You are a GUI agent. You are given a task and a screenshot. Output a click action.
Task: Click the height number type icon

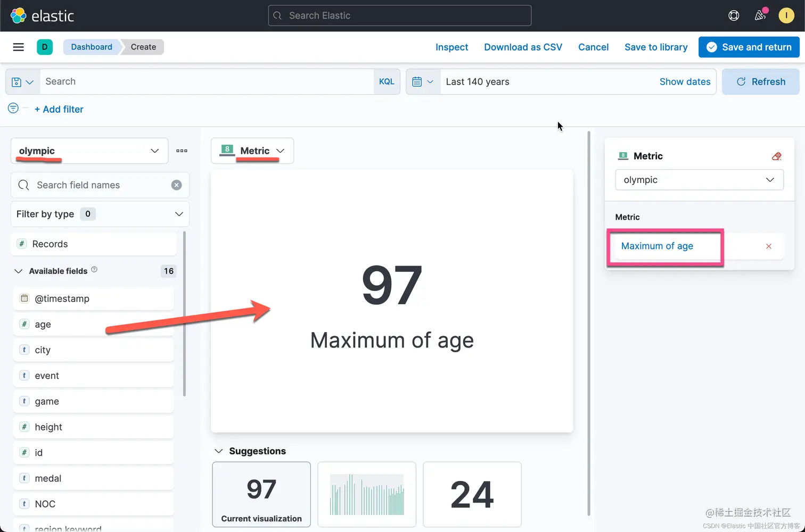coord(24,427)
